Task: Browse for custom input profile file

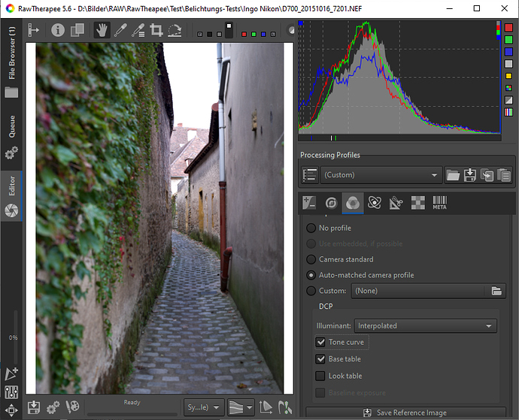Action: [496, 291]
